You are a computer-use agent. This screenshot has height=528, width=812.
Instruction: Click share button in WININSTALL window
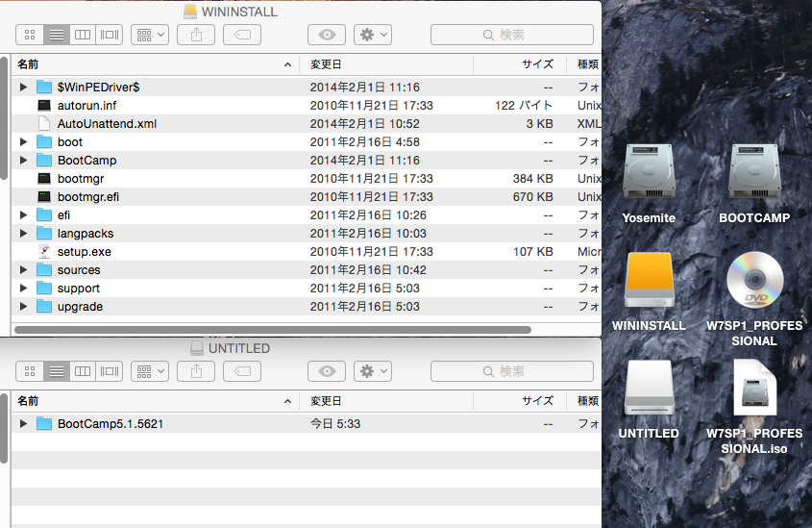click(196, 35)
